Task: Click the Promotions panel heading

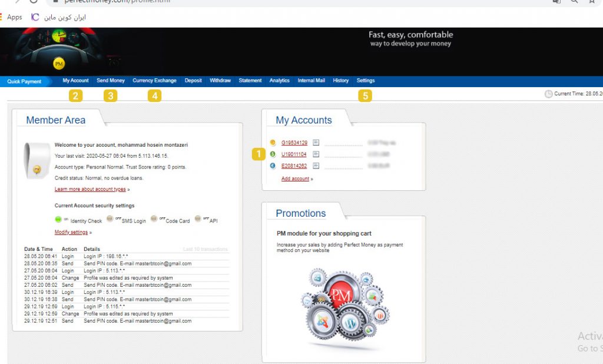Action: click(x=301, y=213)
